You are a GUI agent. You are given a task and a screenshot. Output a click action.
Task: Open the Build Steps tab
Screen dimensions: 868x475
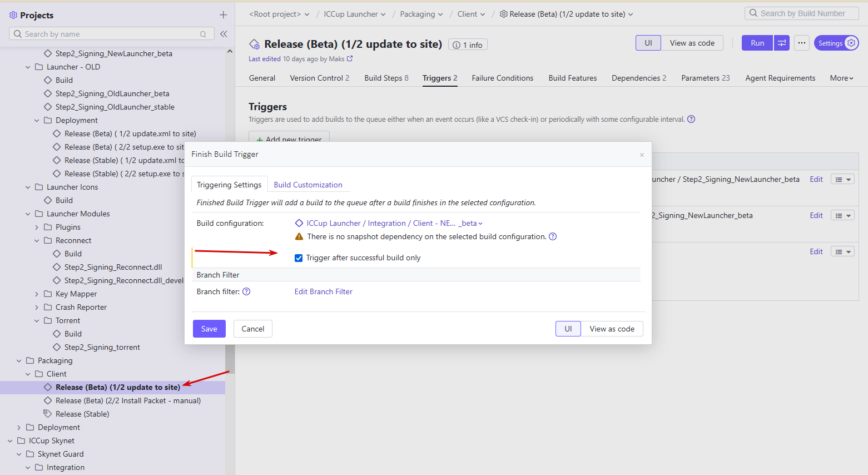click(386, 78)
